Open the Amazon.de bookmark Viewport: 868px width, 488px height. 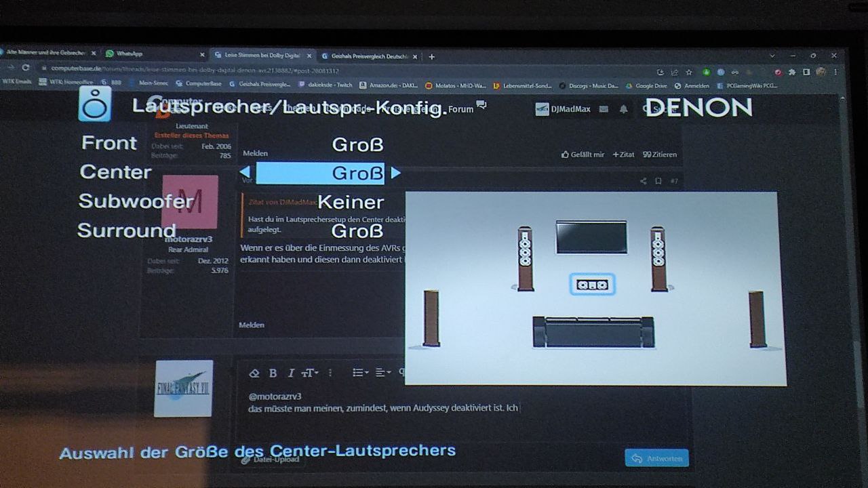(389, 85)
